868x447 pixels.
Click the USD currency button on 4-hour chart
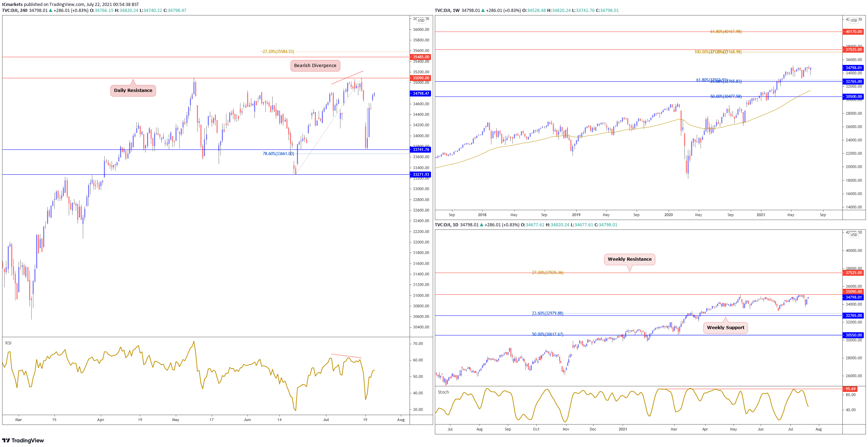pyautogui.click(x=421, y=20)
